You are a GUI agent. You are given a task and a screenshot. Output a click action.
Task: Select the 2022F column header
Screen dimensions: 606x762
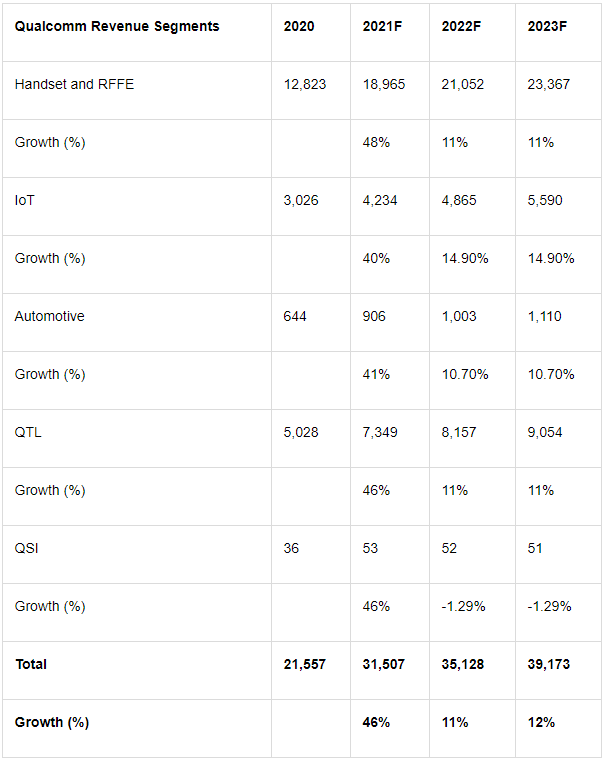click(x=461, y=26)
